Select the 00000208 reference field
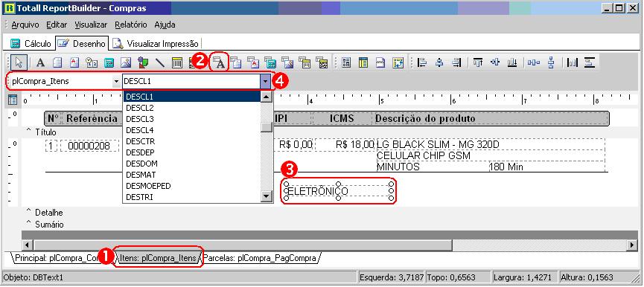This screenshot has height=287, width=644. point(89,146)
